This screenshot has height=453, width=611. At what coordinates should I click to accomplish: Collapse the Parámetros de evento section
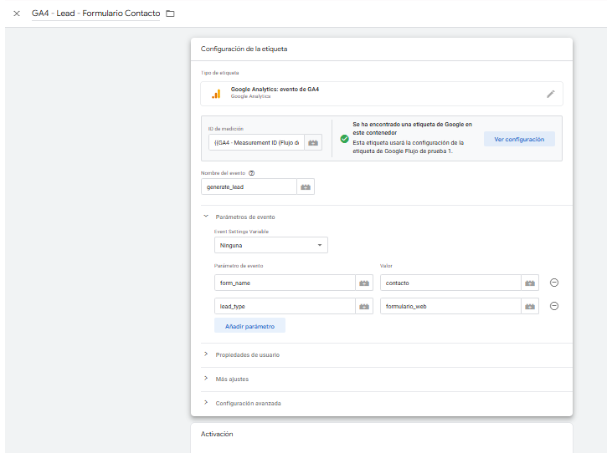pos(206,217)
